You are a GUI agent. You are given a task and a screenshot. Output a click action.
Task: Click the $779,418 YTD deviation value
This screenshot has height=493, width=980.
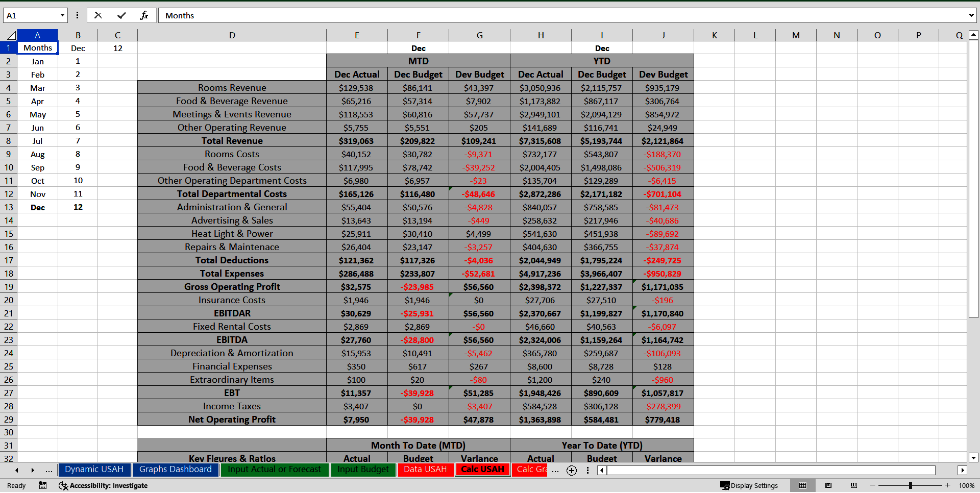[663, 420]
